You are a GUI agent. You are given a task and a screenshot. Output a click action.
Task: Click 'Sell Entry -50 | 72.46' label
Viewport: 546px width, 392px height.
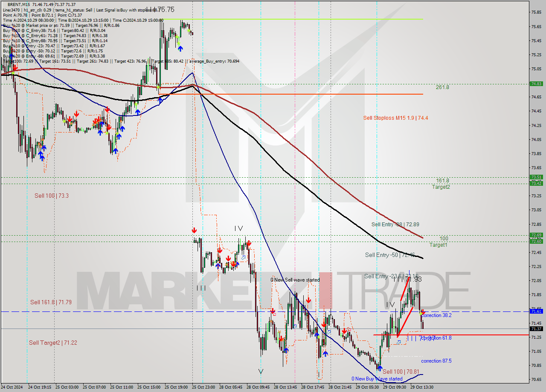click(x=390, y=255)
